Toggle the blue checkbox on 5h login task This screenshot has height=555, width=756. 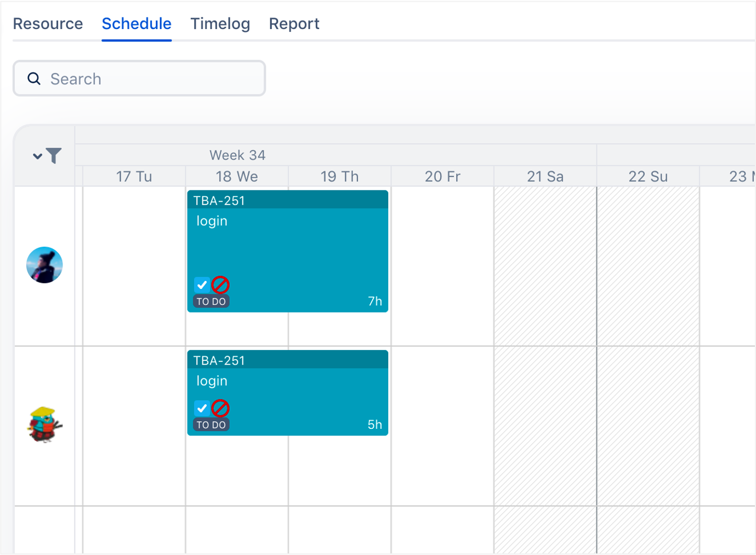(x=202, y=408)
